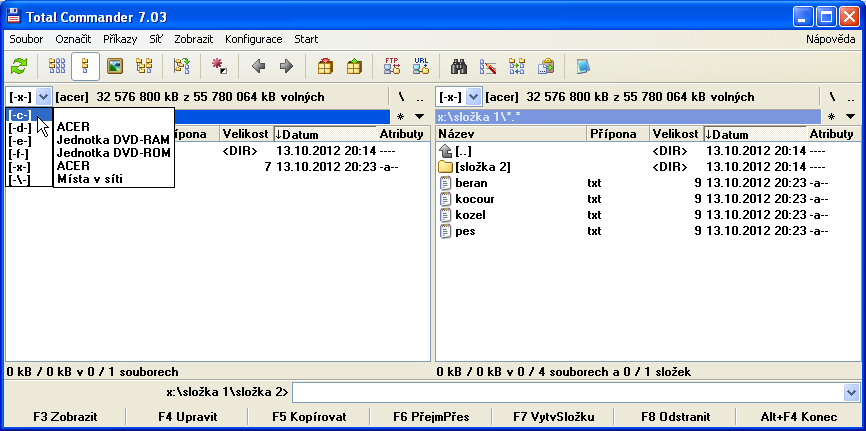
Task: Click the F4 Upravit button
Action: (187, 417)
